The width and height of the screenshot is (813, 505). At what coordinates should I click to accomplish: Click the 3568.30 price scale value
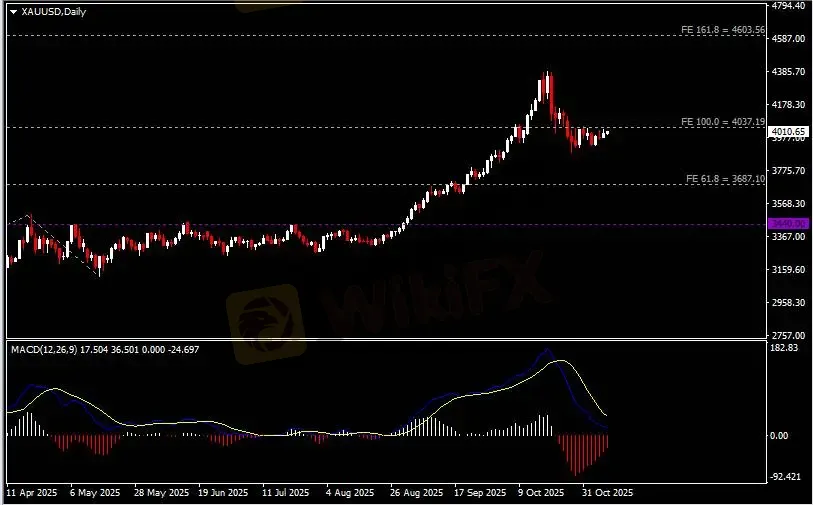pyautogui.click(x=789, y=204)
